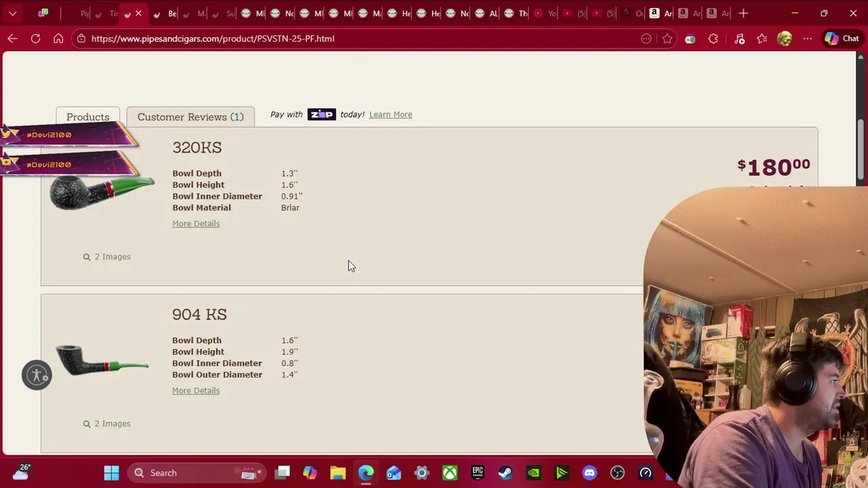View site information lock icon
Image resolution: width=868 pixels, height=488 pixels.
click(x=81, y=39)
